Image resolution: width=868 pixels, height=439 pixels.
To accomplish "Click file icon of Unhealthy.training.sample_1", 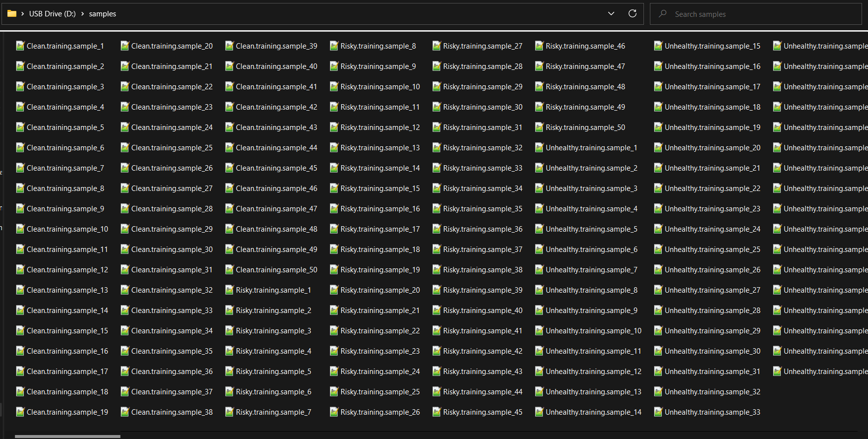I will pyautogui.click(x=539, y=148).
